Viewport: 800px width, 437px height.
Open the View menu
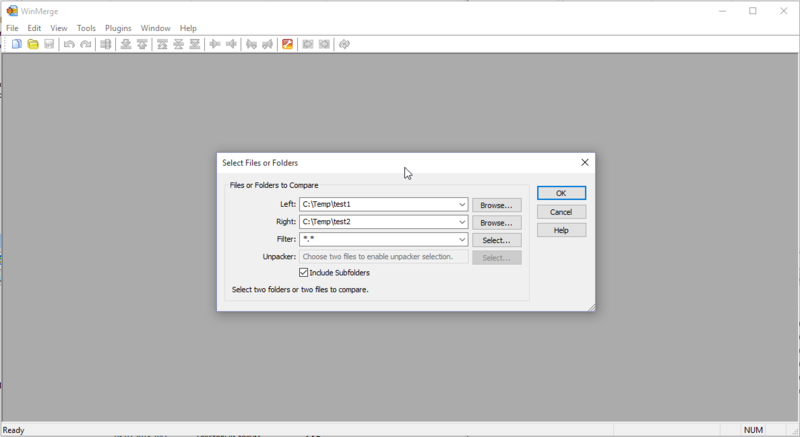(x=59, y=28)
